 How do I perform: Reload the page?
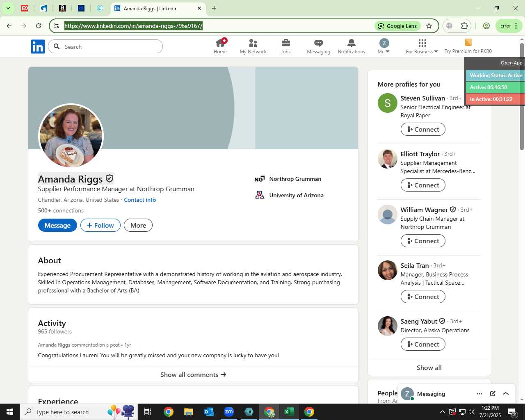tap(39, 26)
